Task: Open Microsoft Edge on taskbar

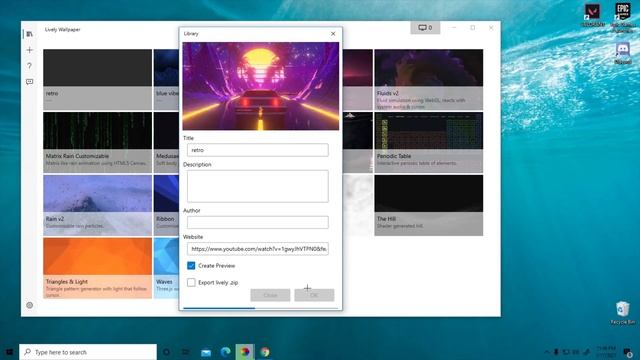Action: [225, 352]
